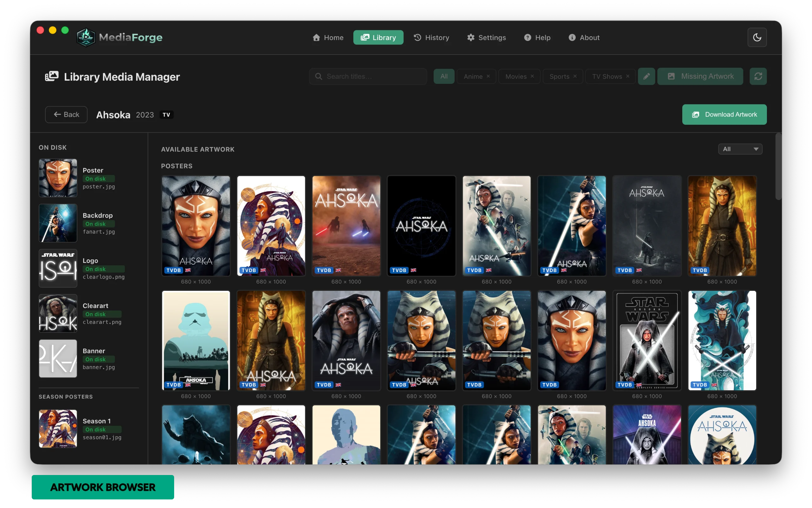
Task: Open the Help tab
Action: pyautogui.click(x=537, y=38)
